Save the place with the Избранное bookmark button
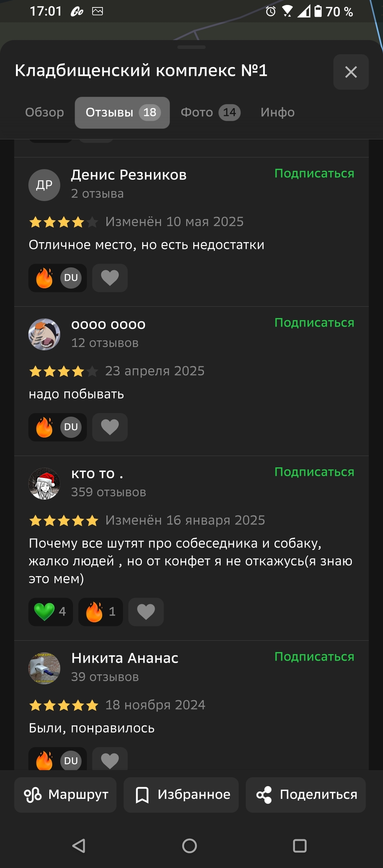Viewport: 383px width, 868px height. 181,795
